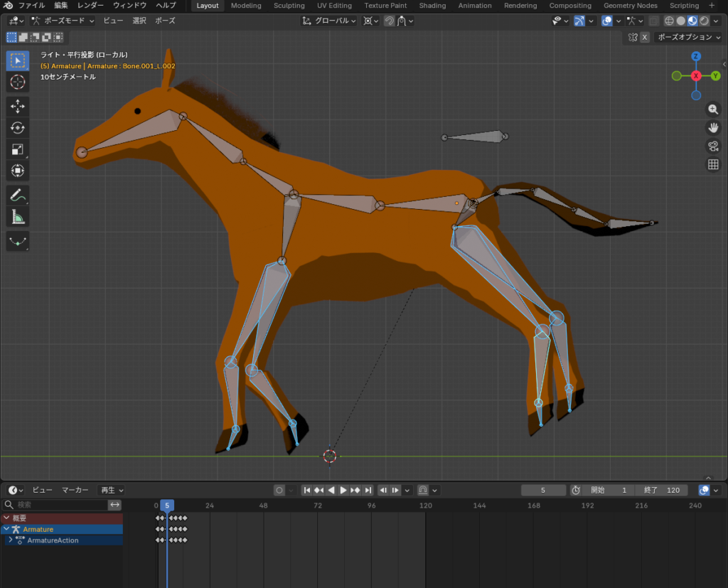
Task: Open the グローバル transform orientation dropdown
Action: click(329, 21)
